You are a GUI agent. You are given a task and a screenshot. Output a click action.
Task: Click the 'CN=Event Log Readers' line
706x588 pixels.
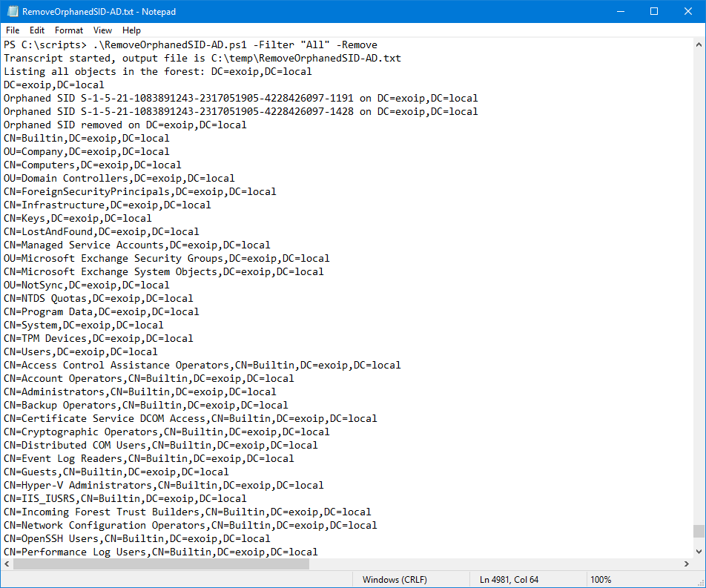tap(149, 459)
